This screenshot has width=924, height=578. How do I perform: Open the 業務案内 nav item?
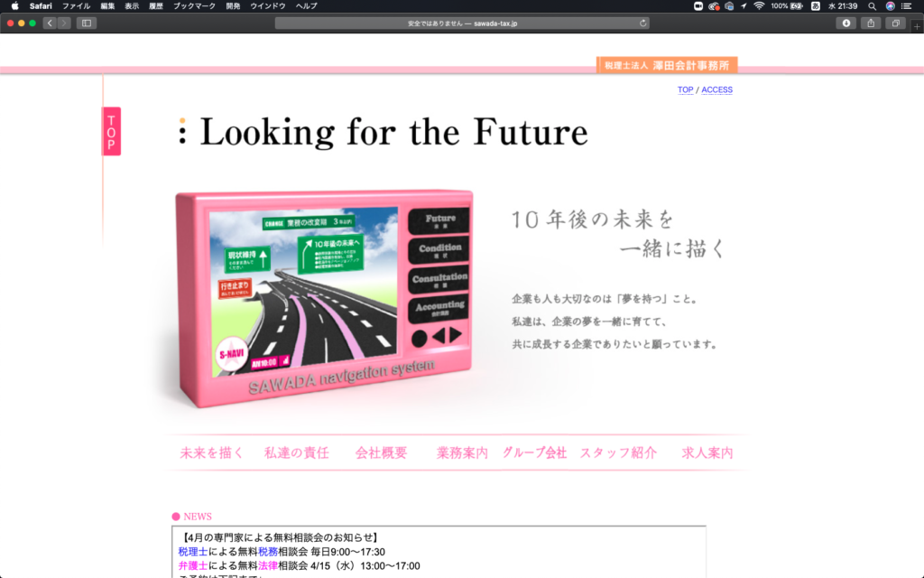pos(462,453)
